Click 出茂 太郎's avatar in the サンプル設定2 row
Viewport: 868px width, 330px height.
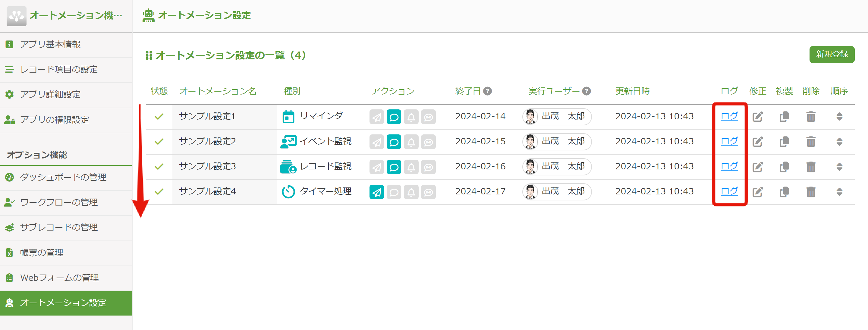point(531,142)
